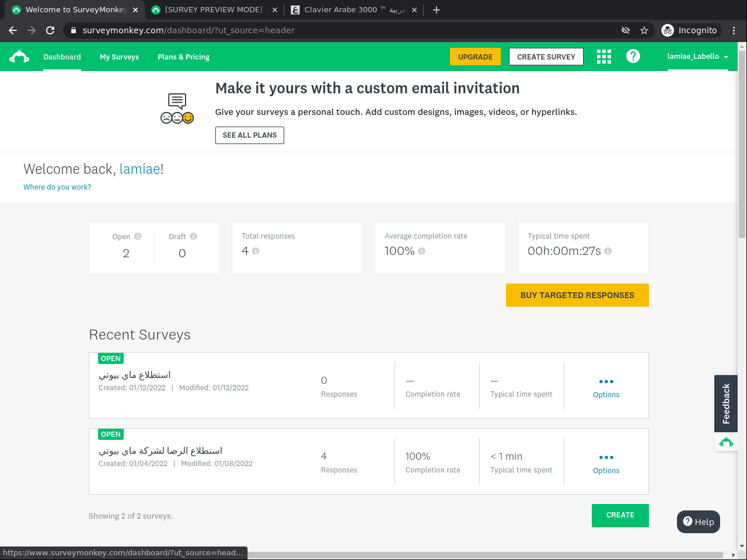Image resolution: width=747 pixels, height=560 pixels.
Task: Click the yellow UPGRADE button
Action: [x=475, y=57]
